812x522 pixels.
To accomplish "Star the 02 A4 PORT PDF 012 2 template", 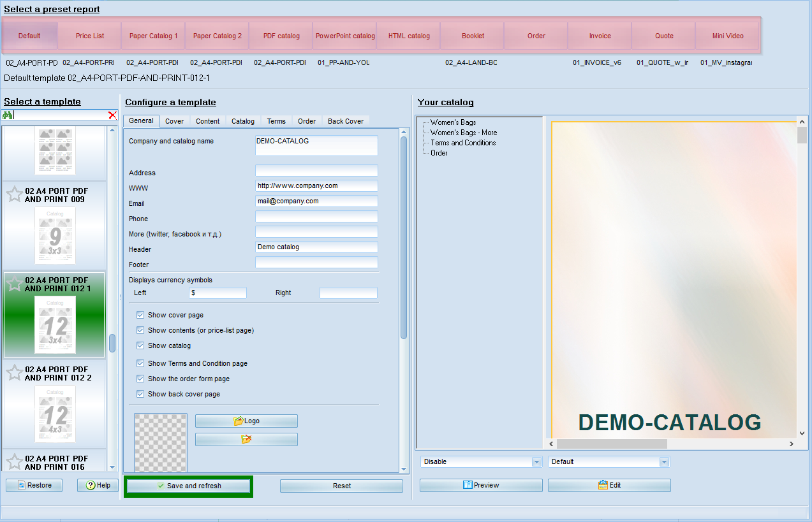I will click(x=14, y=373).
